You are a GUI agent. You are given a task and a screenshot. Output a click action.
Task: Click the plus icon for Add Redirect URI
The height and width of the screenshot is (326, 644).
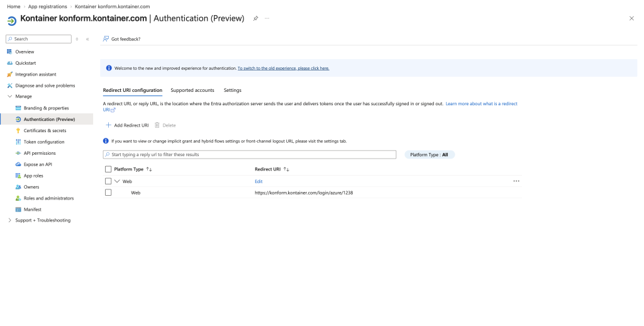click(108, 125)
